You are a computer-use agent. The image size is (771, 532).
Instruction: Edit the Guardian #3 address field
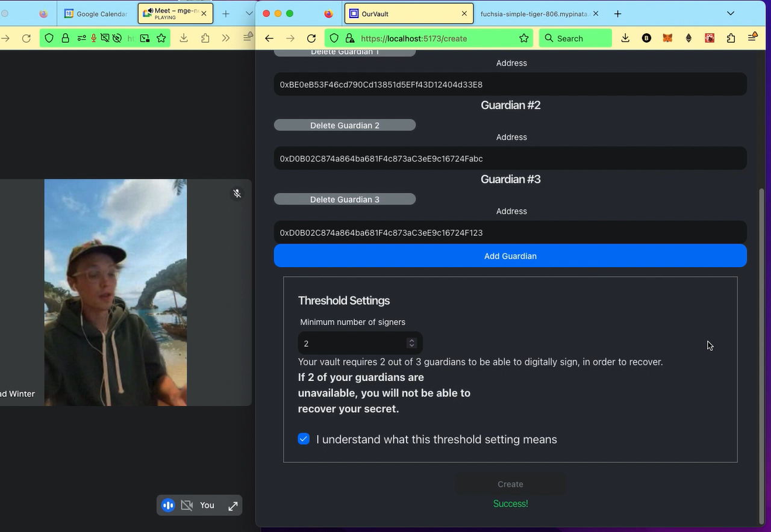(x=510, y=232)
